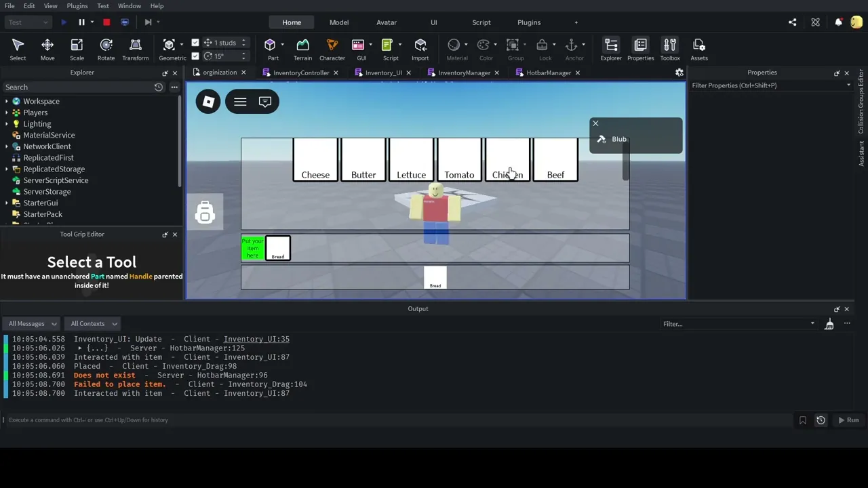This screenshot has height=488, width=868.
Task: Open the All Contexts dropdown
Action: [93, 323]
